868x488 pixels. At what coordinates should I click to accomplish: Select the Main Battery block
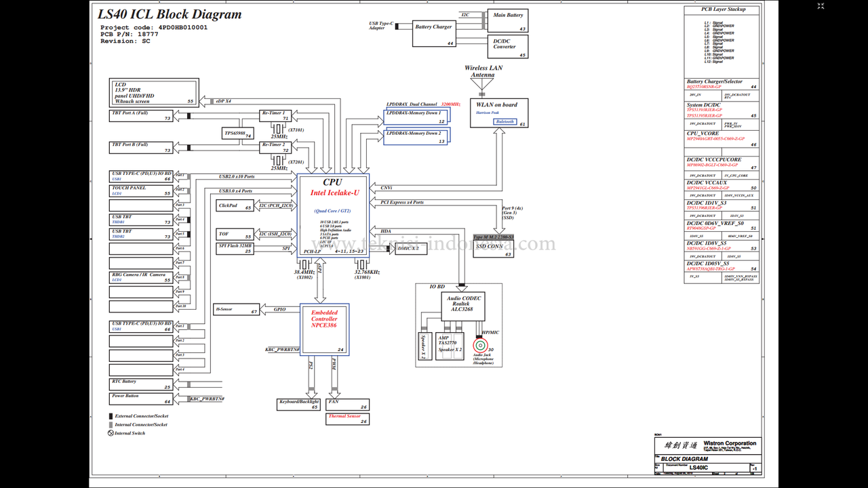pos(508,21)
